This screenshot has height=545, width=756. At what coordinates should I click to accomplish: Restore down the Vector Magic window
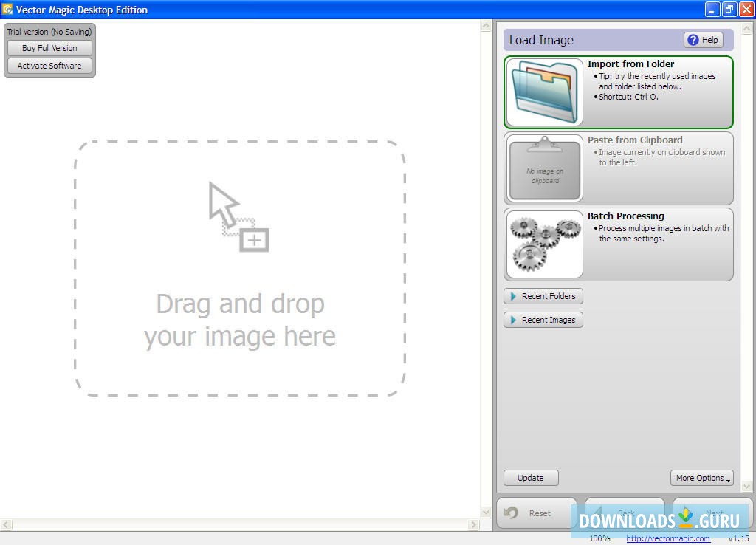pos(729,9)
